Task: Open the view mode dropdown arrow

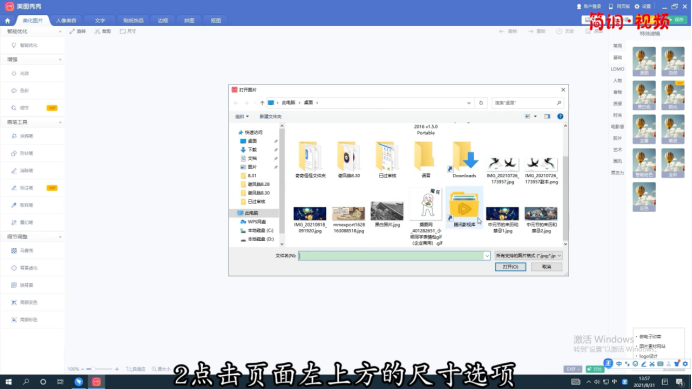Action: coord(535,117)
